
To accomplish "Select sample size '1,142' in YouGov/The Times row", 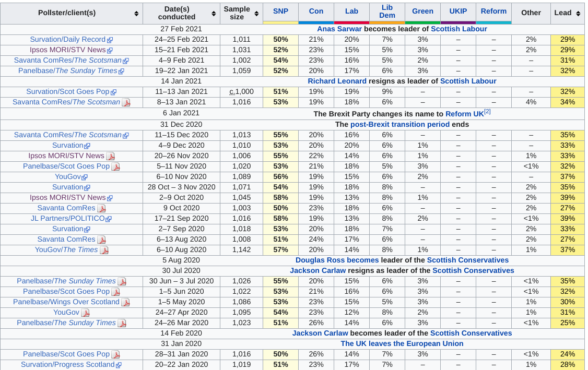I will [x=241, y=249].
